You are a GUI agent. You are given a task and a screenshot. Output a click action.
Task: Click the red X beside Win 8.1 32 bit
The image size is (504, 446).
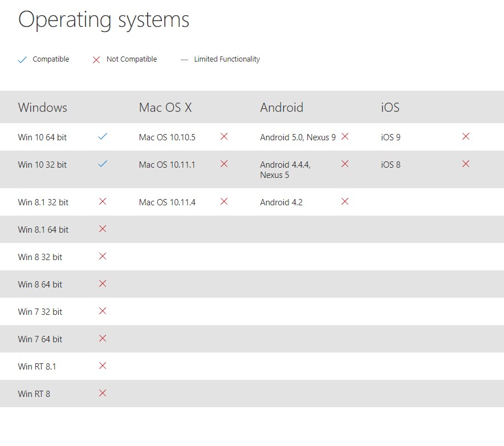pos(103,201)
